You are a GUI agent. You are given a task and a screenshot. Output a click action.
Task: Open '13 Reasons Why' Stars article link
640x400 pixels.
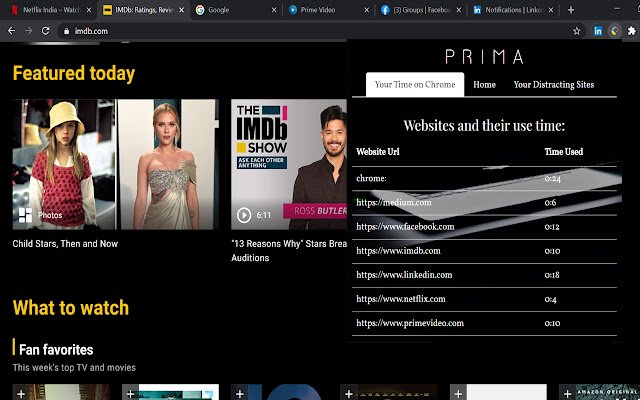[289, 251]
